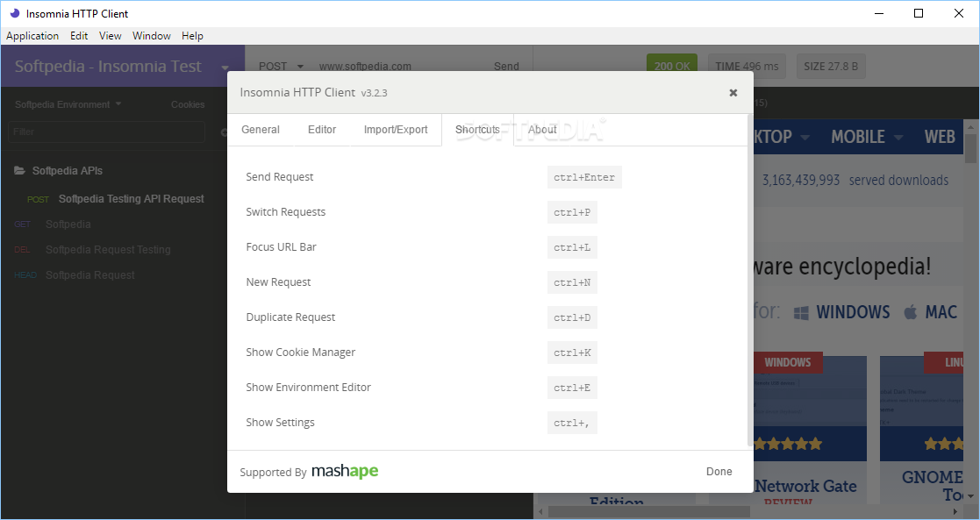Click the Show Cookie Manager label
The image size is (980, 520).
[301, 352]
